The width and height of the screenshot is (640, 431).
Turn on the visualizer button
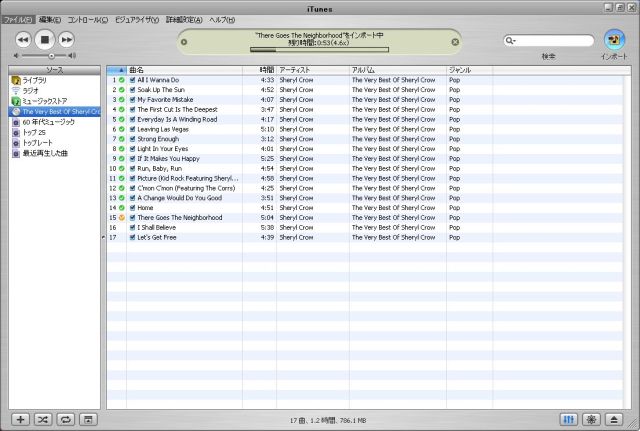591,419
